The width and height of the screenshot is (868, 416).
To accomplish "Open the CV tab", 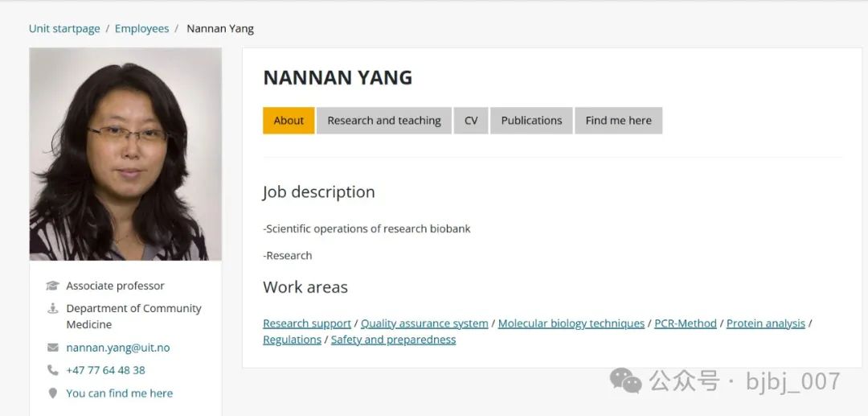I will click(x=471, y=121).
